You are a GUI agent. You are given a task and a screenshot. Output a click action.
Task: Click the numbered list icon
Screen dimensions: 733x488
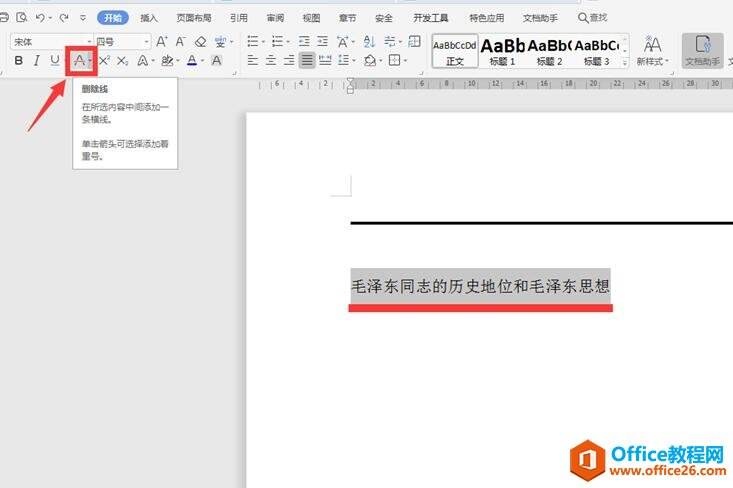(x=277, y=42)
